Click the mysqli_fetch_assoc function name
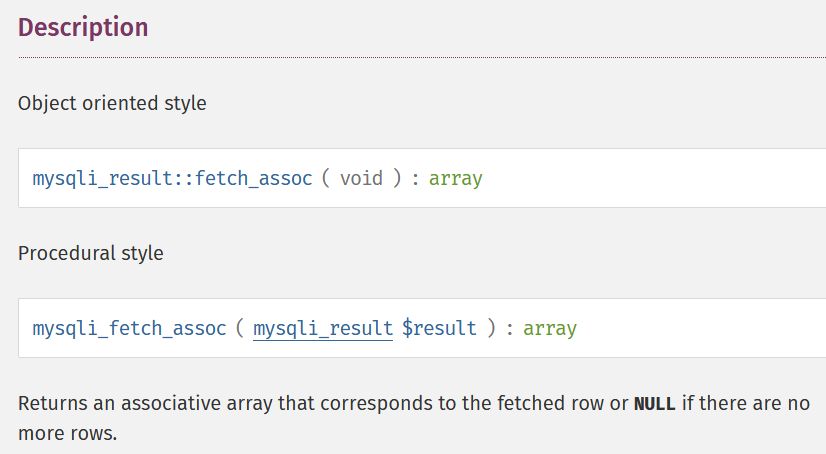Screen dimensions: 826x454 129,328
